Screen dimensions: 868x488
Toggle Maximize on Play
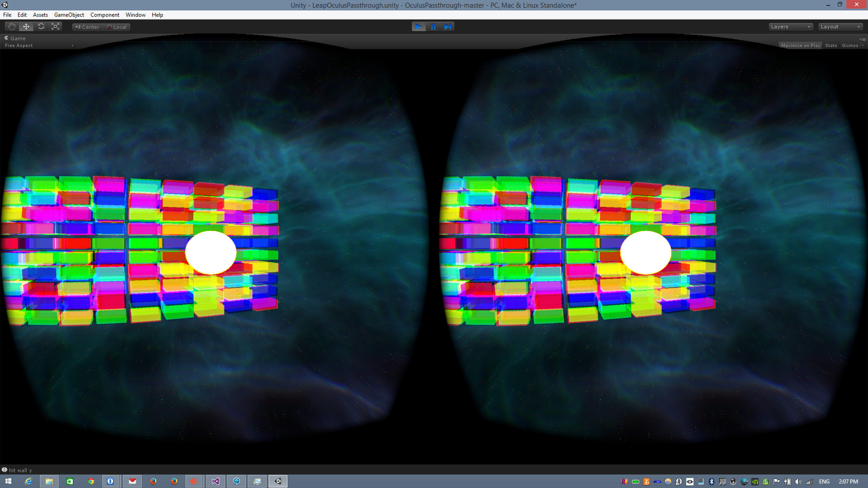[x=800, y=46]
